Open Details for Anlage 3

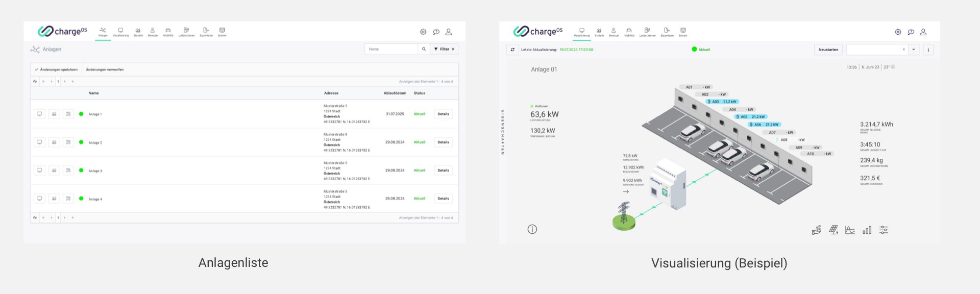click(443, 170)
